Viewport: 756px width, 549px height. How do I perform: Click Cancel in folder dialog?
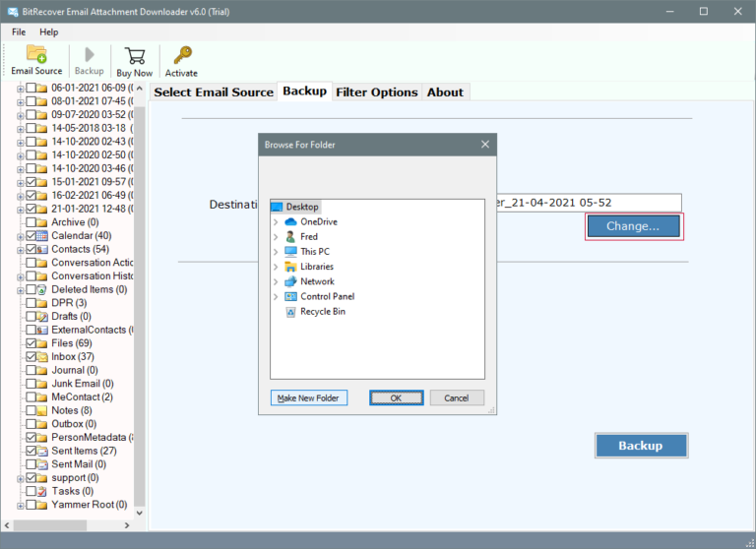457,397
